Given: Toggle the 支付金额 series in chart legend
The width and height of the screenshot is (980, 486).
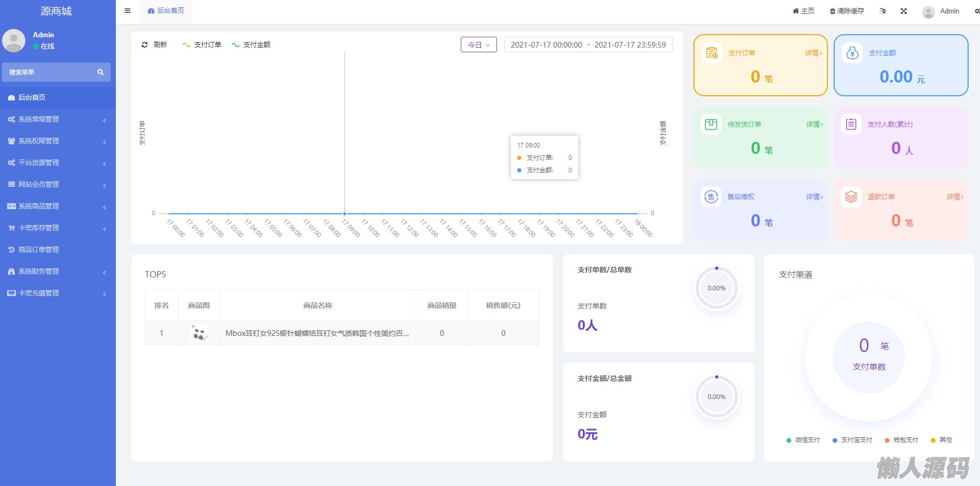Looking at the screenshot, I should click(251, 45).
